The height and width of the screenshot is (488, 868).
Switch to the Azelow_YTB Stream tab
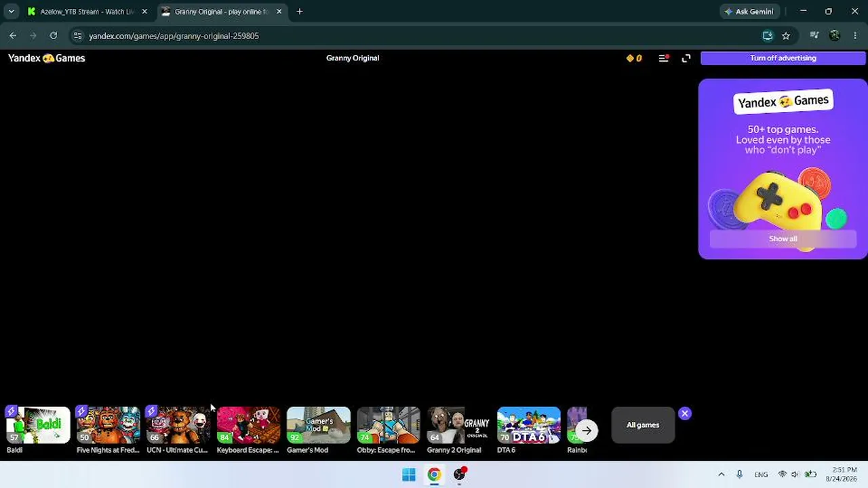[x=87, y=12]
